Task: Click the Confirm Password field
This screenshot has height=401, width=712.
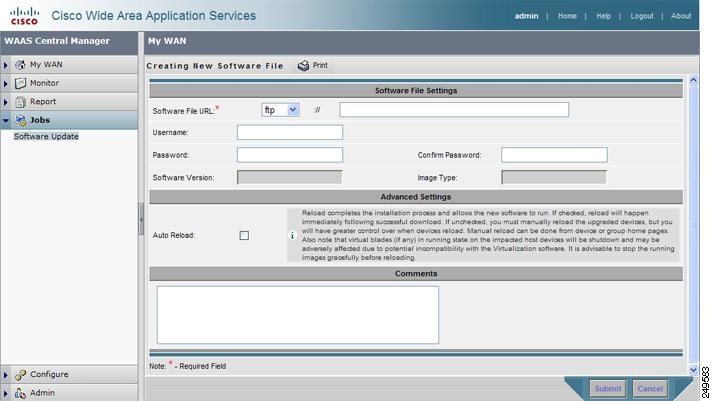Action: point(554,155)
